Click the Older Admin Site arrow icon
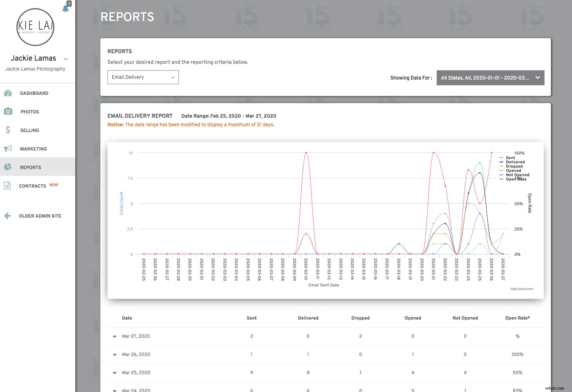 pyautogui.click(x=8, y=216)
